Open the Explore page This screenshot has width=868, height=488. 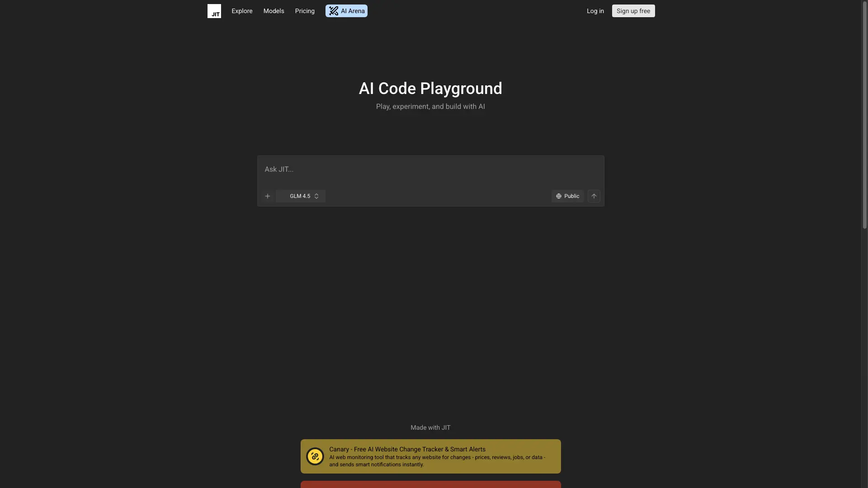pyautogui.click(x=242, y=11)
